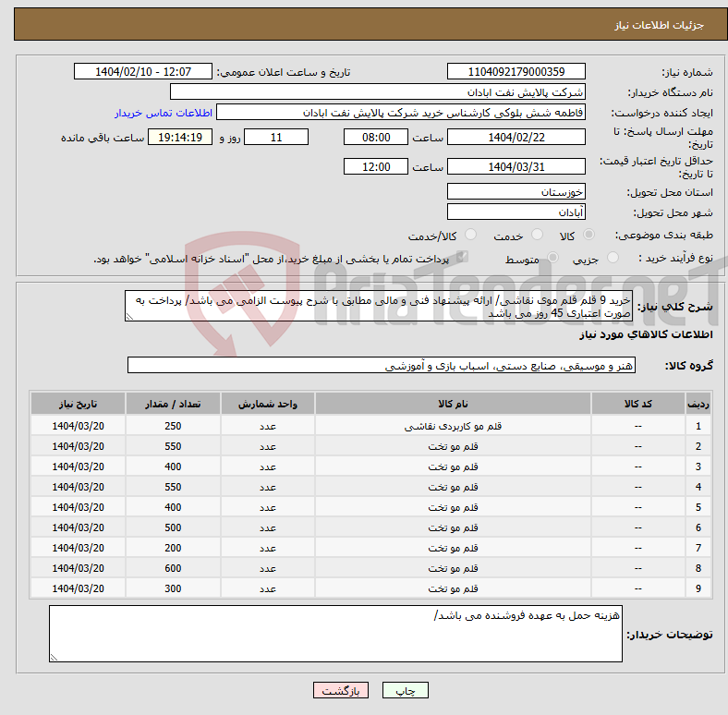Image resolution: width=728 pixels, height=715 pixels.
Task: Click the کد کالا column header
Action: tap(638, 404)
